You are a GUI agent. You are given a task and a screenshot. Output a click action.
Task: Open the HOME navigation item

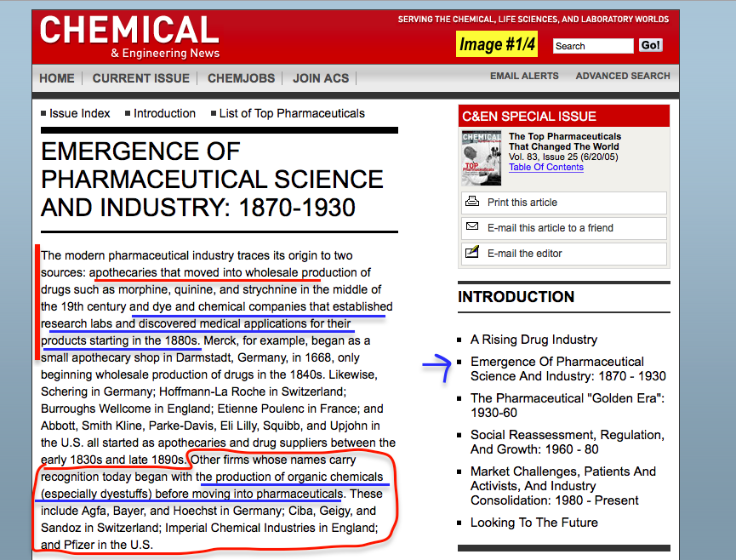(57, 78)
